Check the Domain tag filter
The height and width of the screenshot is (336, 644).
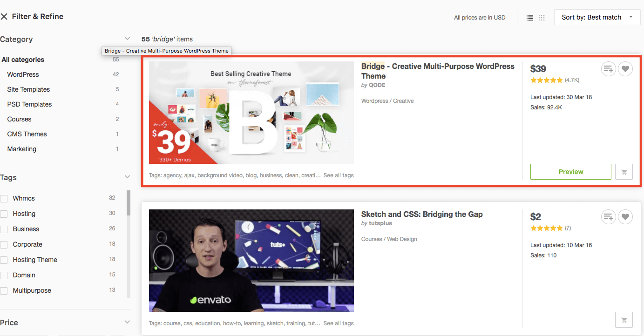click(x=4, y=275)
